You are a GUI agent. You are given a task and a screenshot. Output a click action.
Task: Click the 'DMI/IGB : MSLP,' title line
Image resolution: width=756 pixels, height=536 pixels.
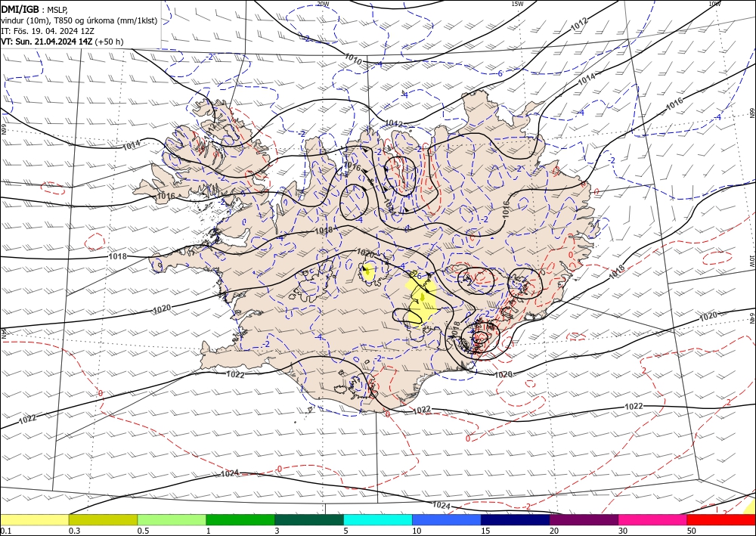point(35,10)
